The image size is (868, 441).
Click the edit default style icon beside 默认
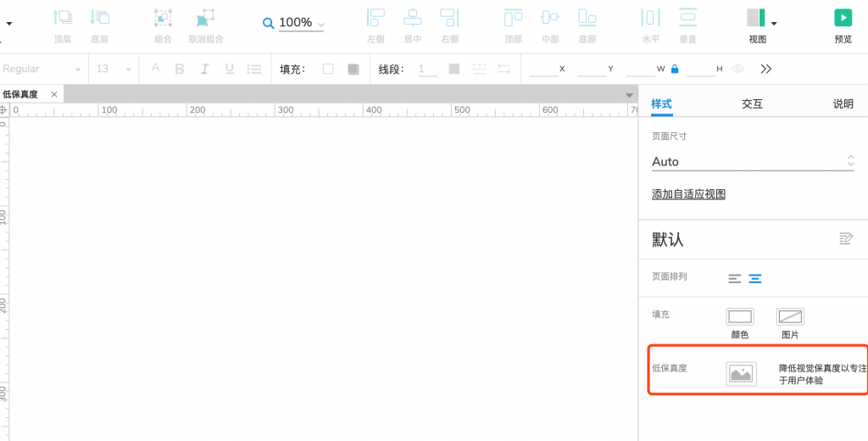[x=845, y=238]
